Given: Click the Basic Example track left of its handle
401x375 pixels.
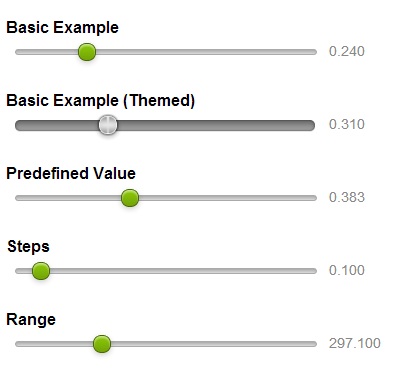Looking at the screenshot, I should coord(46,52).
